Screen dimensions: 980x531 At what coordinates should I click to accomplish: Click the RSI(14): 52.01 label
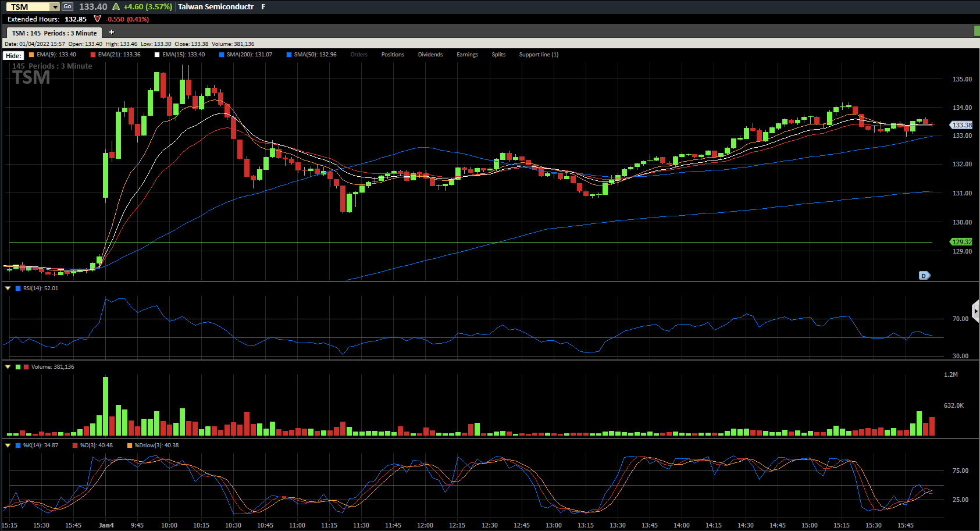click(x=41, y=288)
